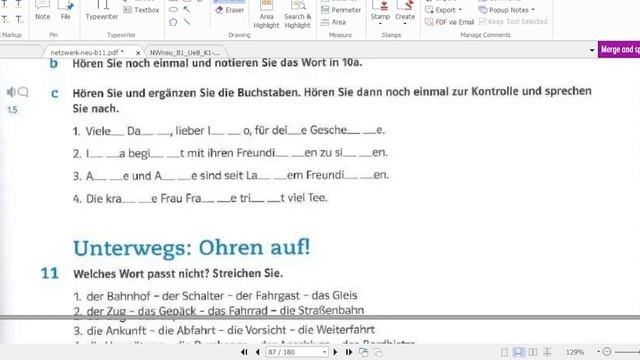Click sentence 'A__e und A__e sind seit'
The height and width of the screenshot is (360, 640).
[231, 176]
